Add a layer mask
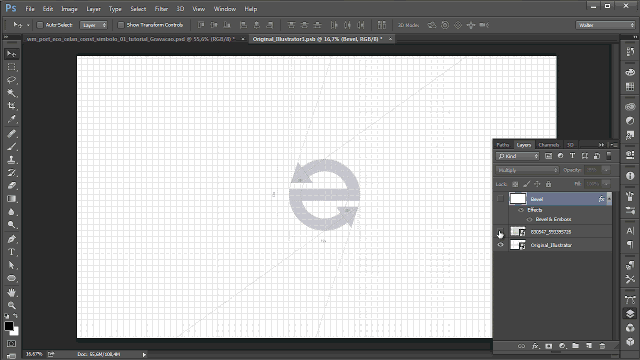 (x=549, y=346)
